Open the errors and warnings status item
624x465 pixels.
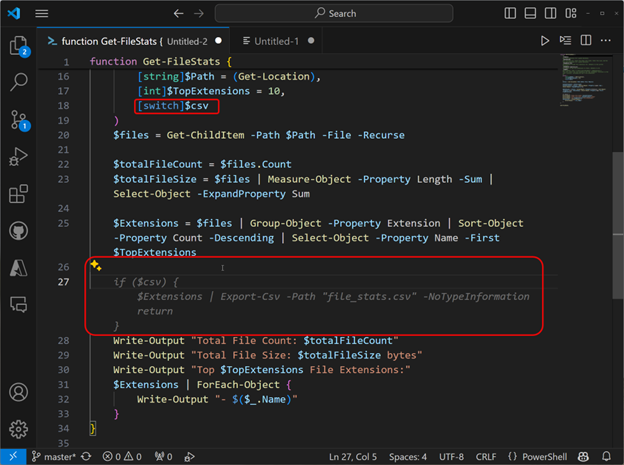pos(122,457)
